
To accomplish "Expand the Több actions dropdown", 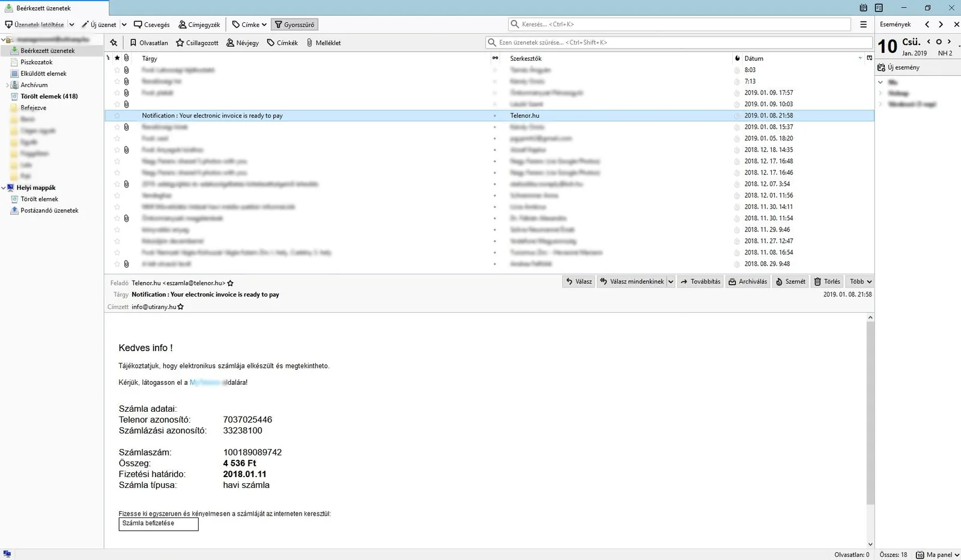I will [860, 282].
